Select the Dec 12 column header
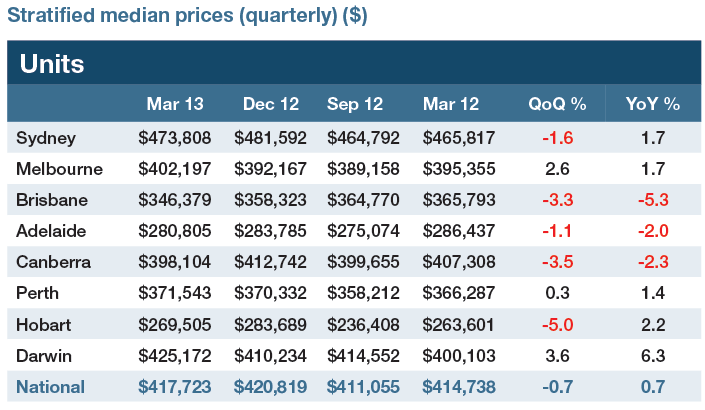This screenshot has width=705, height=410. pos(268,104)
